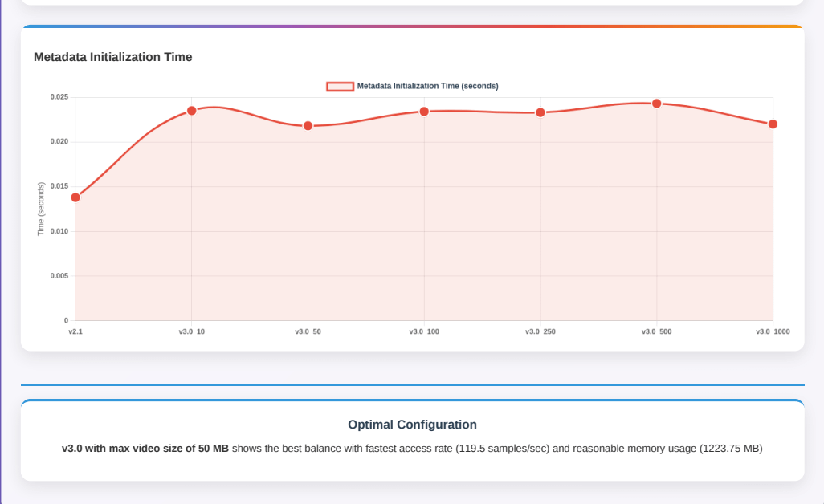Viewport: 824px width, 504px height.
Task: Click the Time (seconds) y-axis title
Action: click(41, 209)
